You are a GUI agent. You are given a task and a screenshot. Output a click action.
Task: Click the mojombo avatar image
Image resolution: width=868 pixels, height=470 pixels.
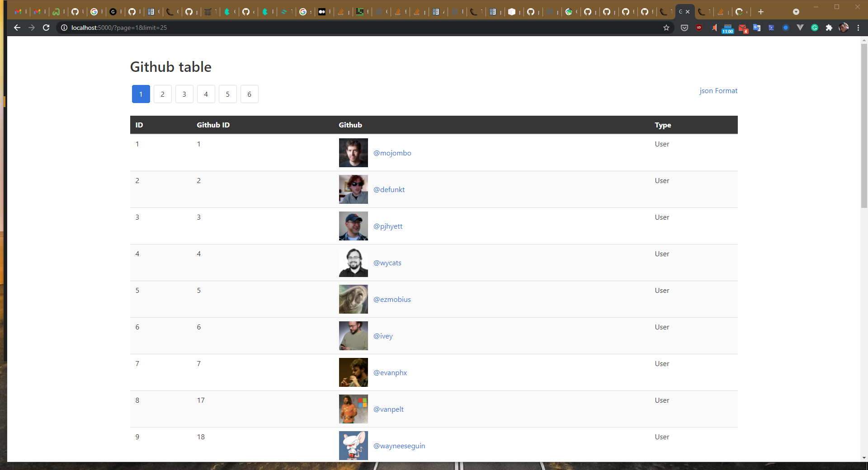coord(354,153)
